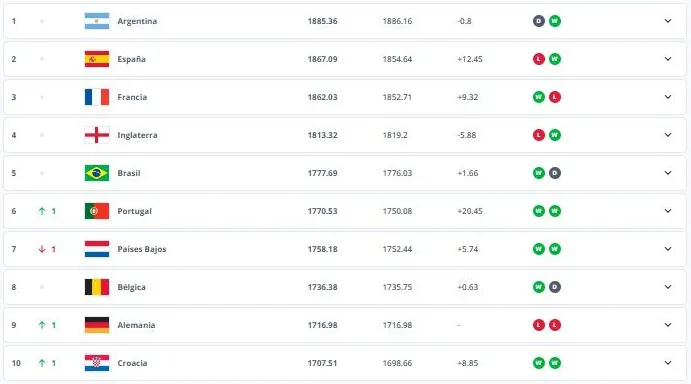Expand the Argentina row details

[x=668, y=21]
